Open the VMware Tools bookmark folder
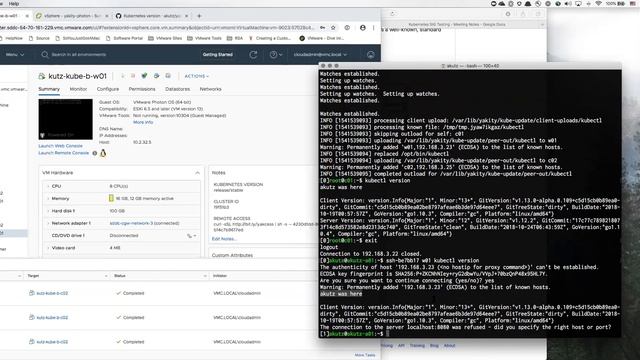The image size is (640, 360). (x=204, y=38)
